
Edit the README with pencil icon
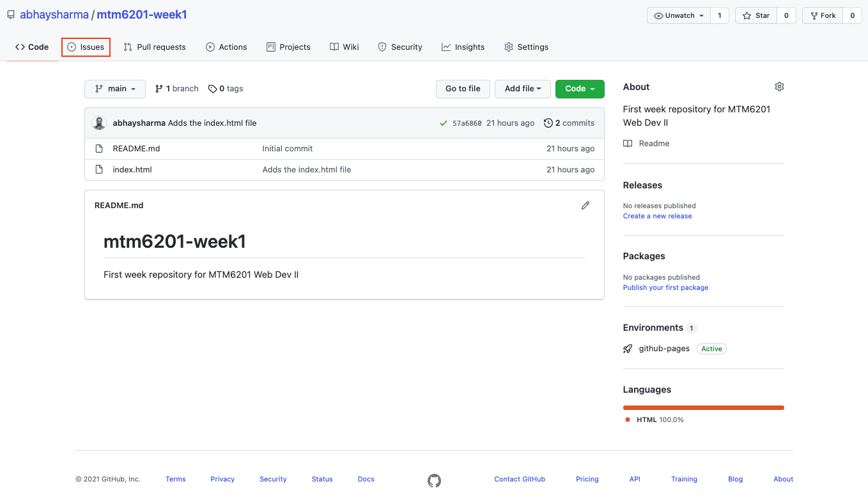point(585,206)
